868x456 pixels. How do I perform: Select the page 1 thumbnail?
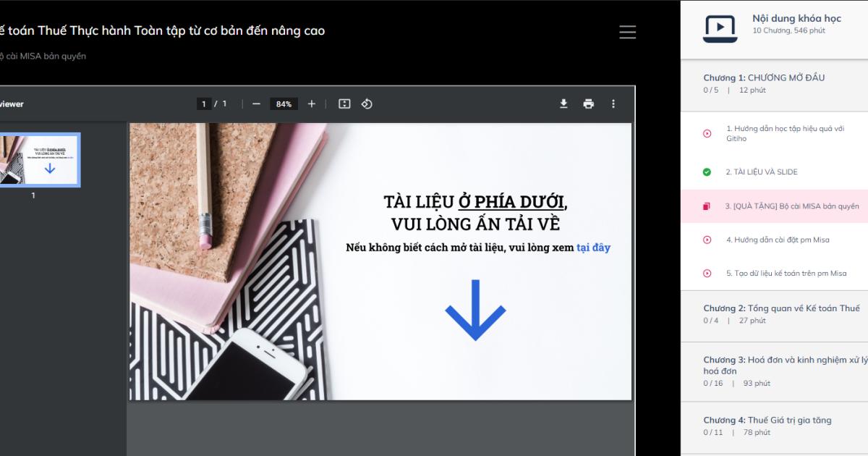(40, 159)
